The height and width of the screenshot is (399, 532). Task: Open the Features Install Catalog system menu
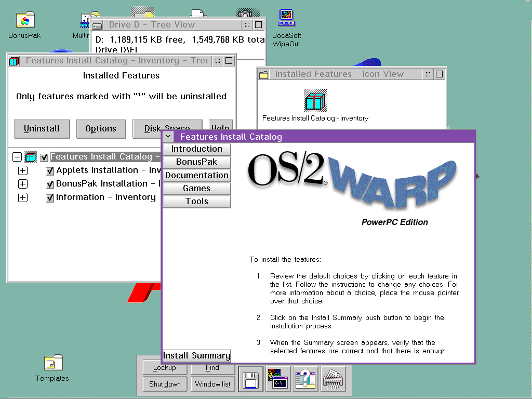168,137
